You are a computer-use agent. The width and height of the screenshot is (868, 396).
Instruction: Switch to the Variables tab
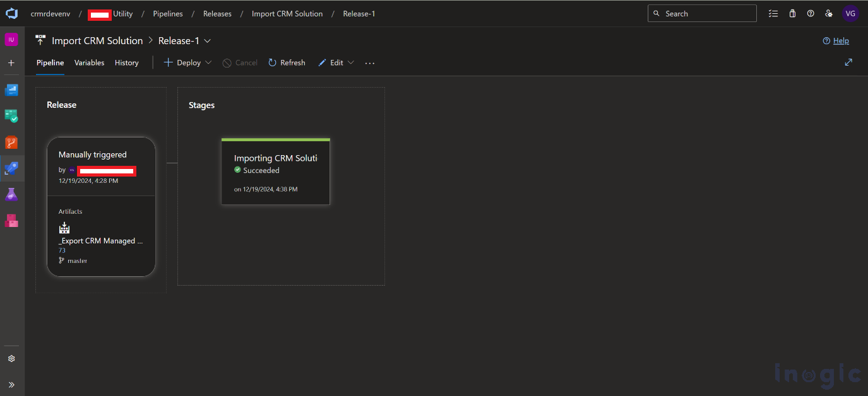89,63
